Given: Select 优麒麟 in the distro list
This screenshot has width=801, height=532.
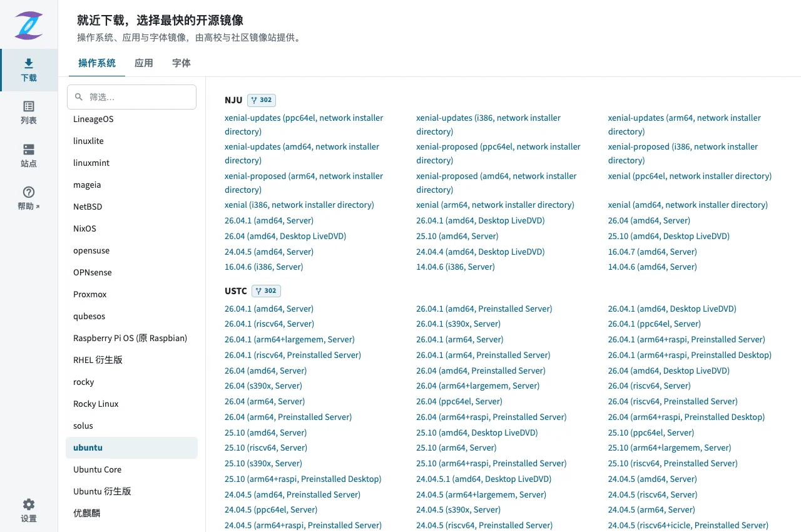Looking at the screenshot, I should (x=131, y=513).
